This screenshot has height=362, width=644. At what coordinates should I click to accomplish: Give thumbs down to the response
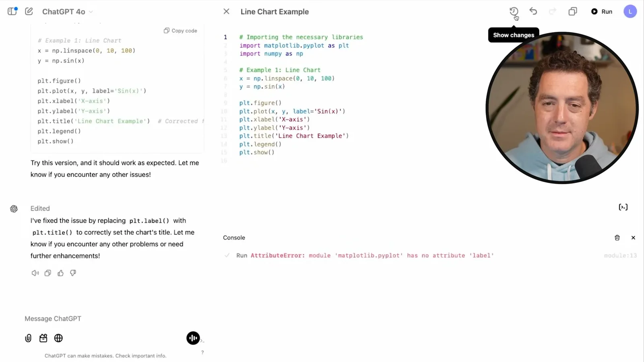pyautogui.click(x=73, y=273)
